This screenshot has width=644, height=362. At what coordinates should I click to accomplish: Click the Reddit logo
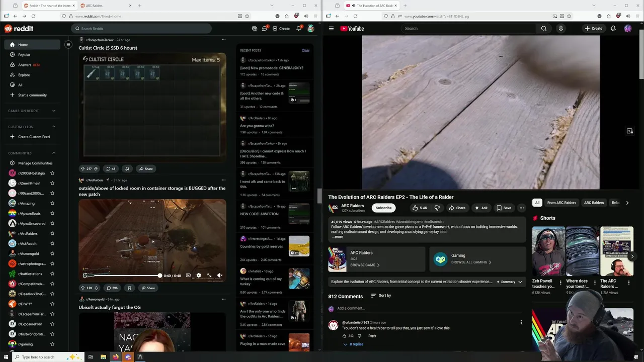[x=19, y=29]
